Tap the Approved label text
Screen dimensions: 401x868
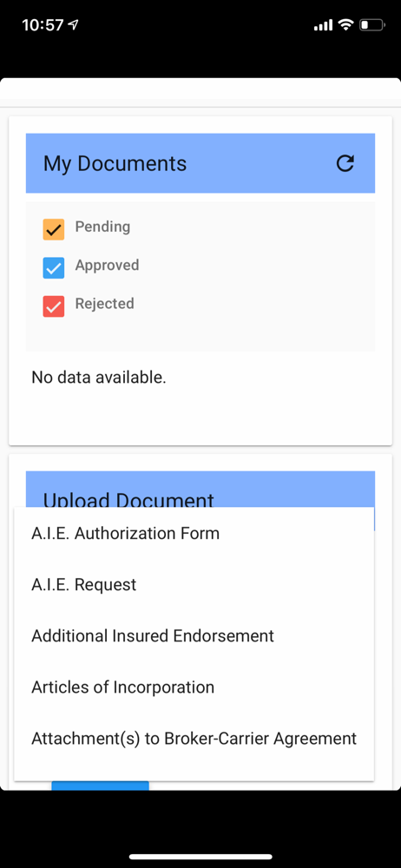point(107,265)
